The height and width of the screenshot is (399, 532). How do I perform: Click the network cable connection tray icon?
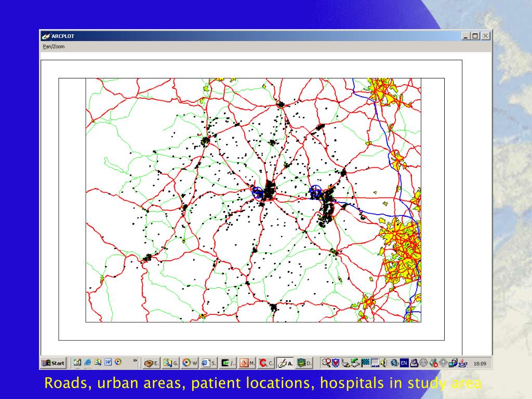[345, 363]
